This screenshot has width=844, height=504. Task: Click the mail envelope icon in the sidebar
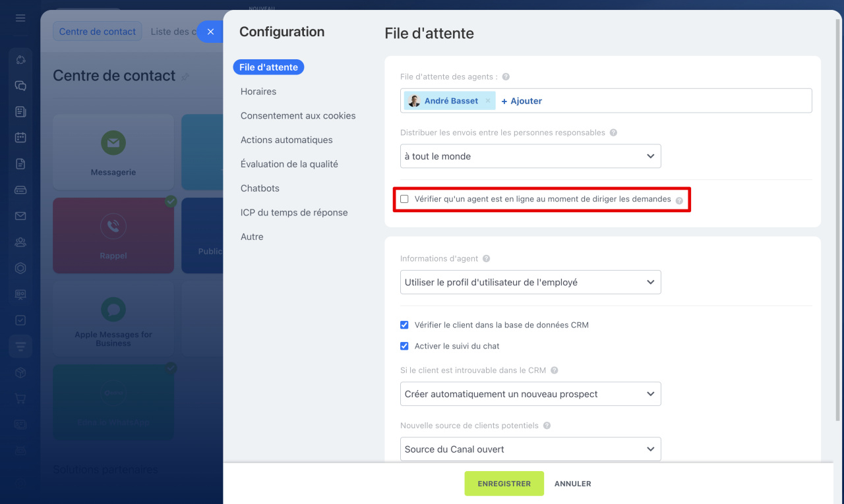tap(20, 216)
